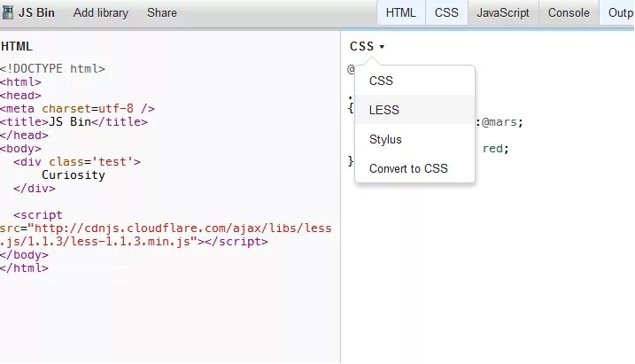Open the Share menu

[x=161, y=13]
